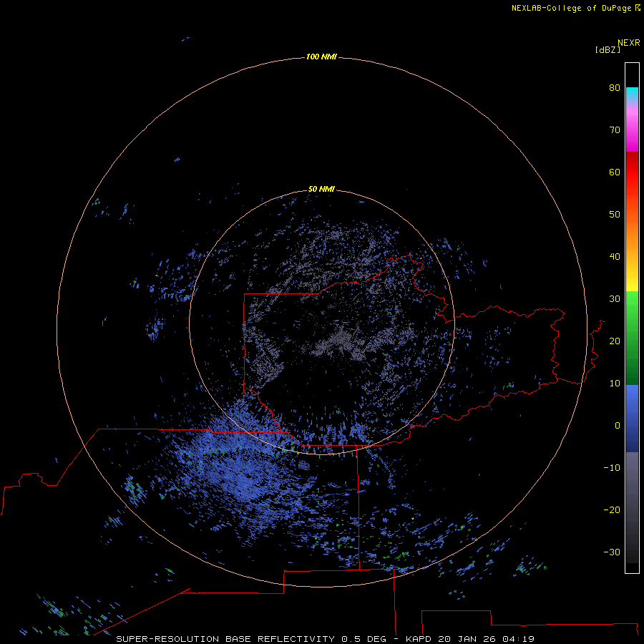Click the -30 value on the dBZ scale
The image size is (644, 644).
(x=612, y=552)
